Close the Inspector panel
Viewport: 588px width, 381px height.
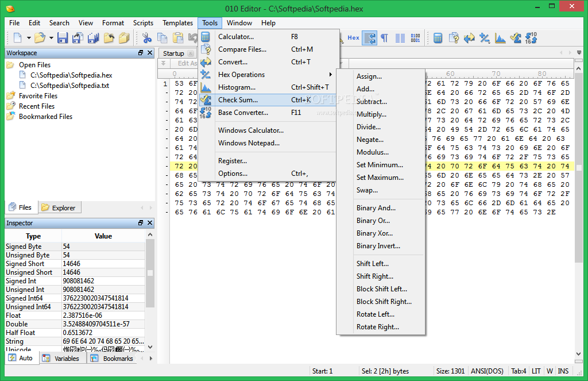tap(150, 223)
